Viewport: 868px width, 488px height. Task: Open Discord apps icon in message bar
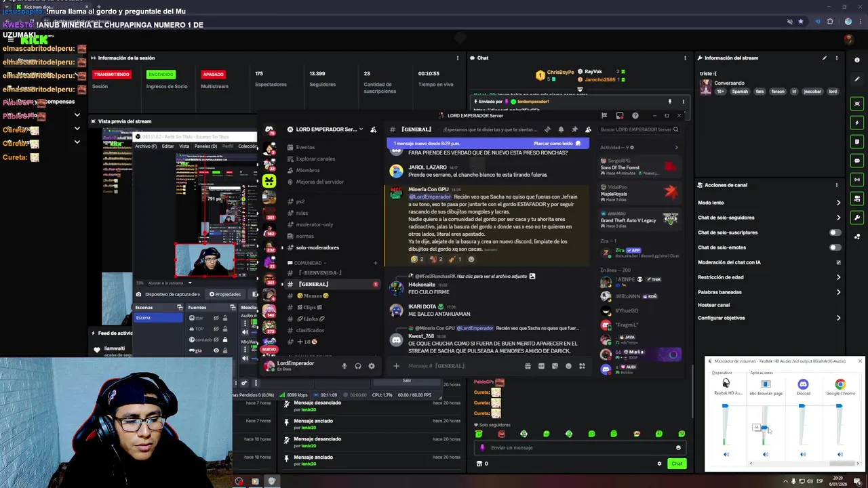tap(582, 366)
